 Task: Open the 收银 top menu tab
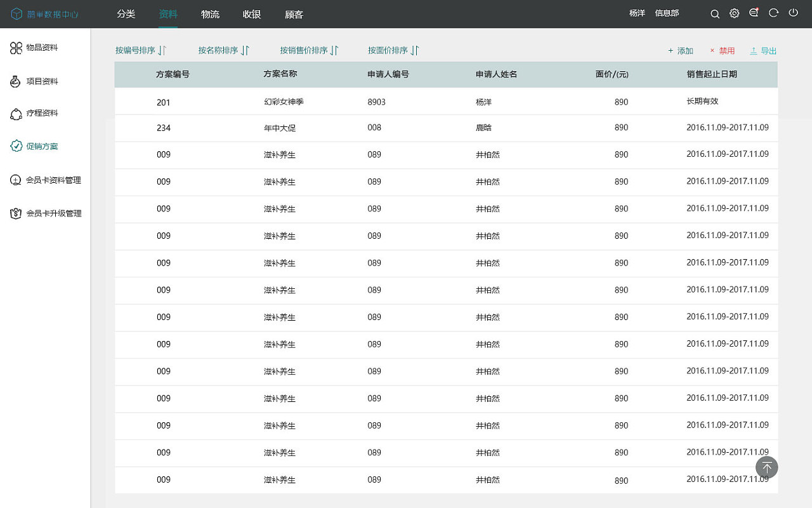click(252, 14)
